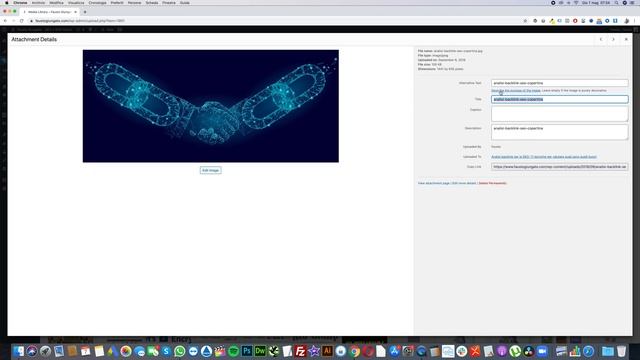
Task: Click the Description text area
Action: (560, 132)
